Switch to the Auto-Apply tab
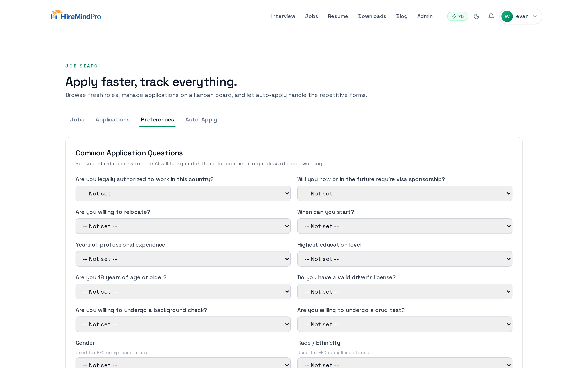The width and height of the screenshot is (588, 368). pyautogui.click(x=201, y=120)
